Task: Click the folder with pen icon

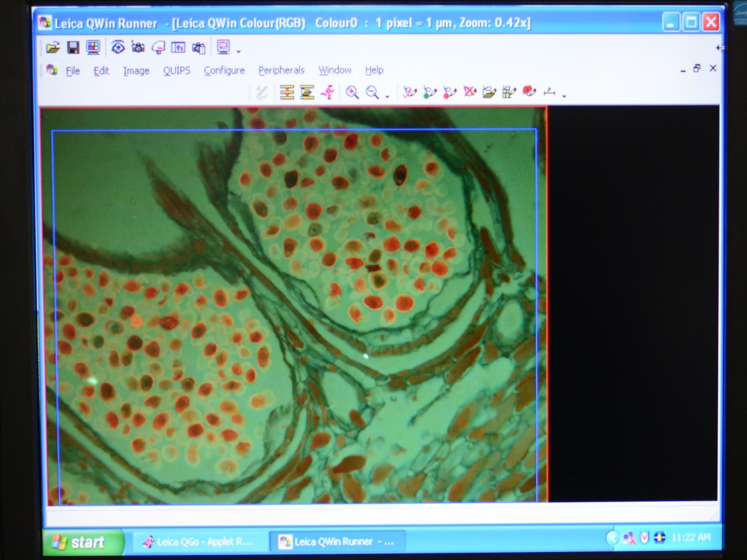Action: point(490,92)
